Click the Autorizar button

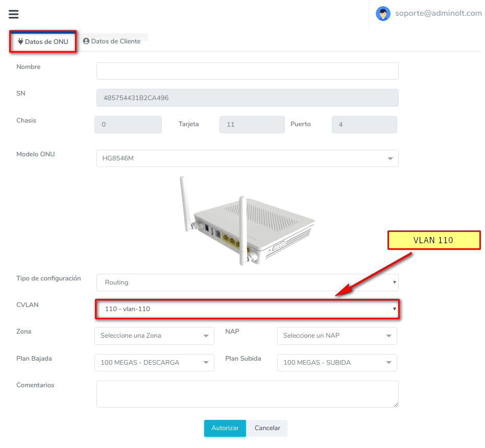click(x=225, y=428)
